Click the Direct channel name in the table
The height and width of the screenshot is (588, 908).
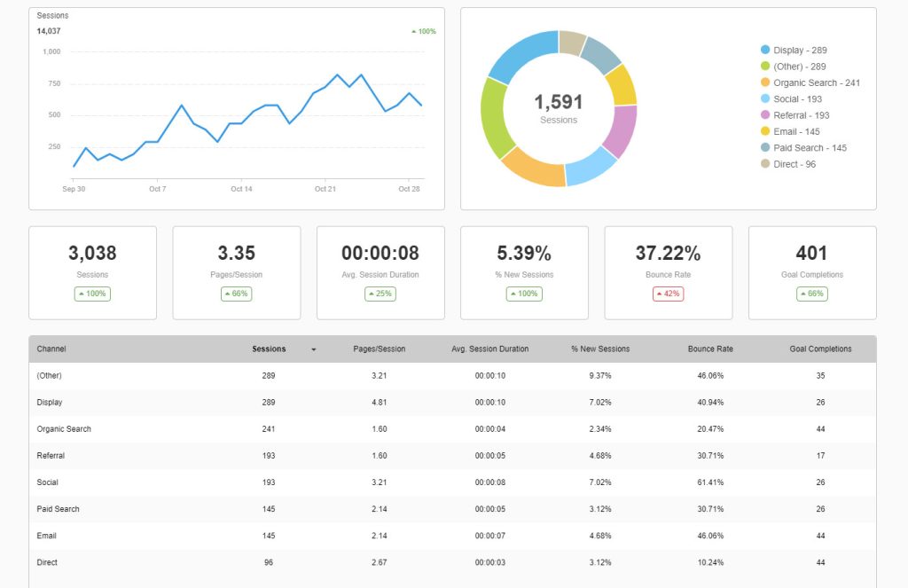click(x=48, y=562)
